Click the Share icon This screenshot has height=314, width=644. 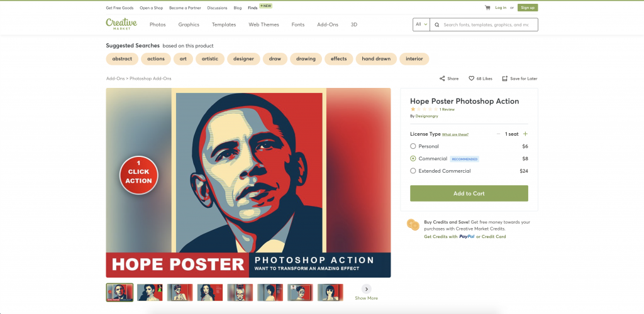coord(442,78)
